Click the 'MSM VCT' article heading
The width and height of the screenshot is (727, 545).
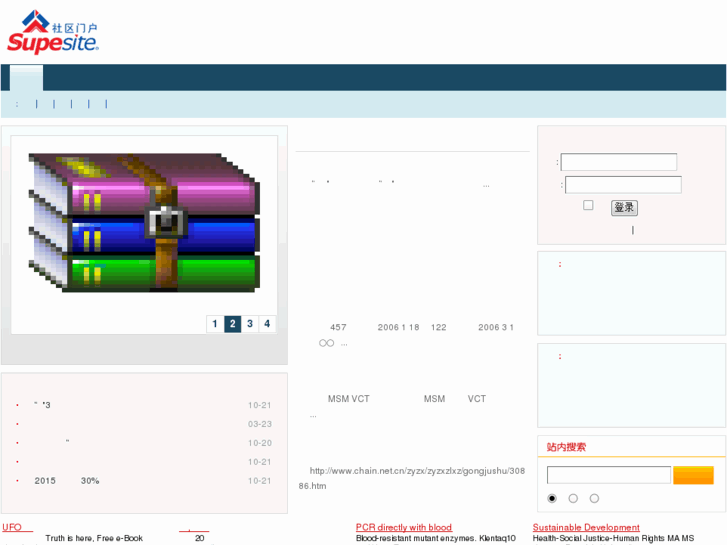pyautogui.click(x=349, y=399)
